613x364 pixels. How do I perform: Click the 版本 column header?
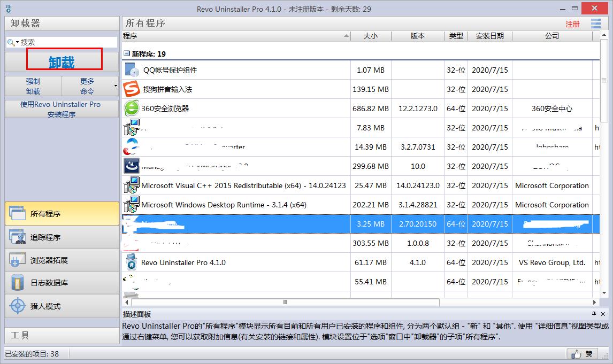(418, 36)
